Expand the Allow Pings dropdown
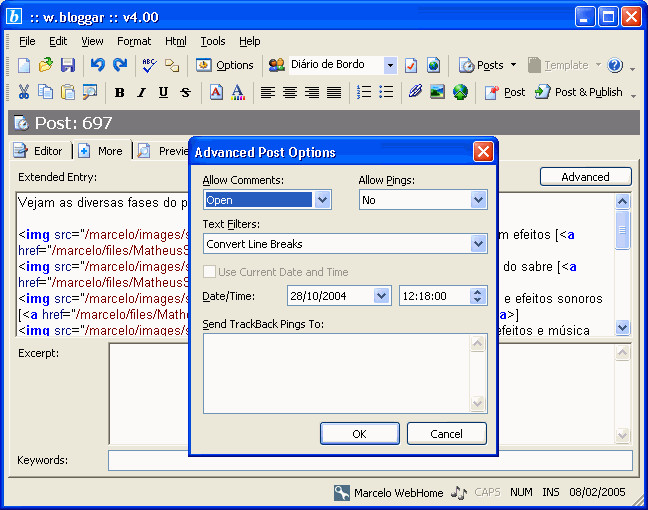Screen dimensions: 648x510 (478, 200)
